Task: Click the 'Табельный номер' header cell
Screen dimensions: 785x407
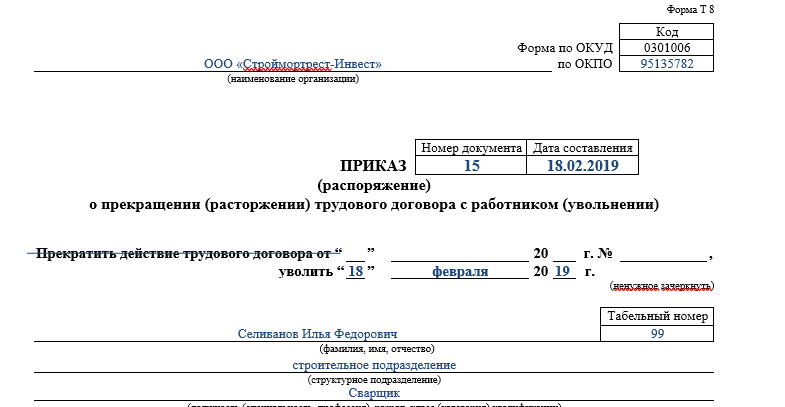Action: 657,316
